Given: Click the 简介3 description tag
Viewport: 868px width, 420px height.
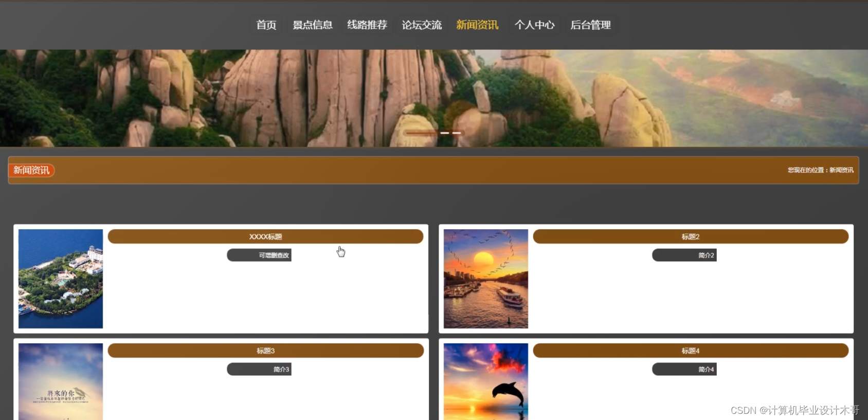Looking at the screenshot, I should coord(259,369).
